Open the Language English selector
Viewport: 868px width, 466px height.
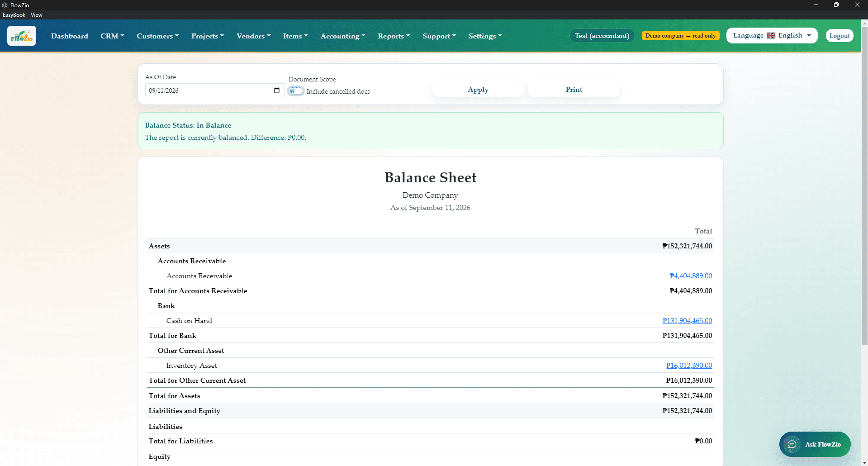click(x=772, y=35)
